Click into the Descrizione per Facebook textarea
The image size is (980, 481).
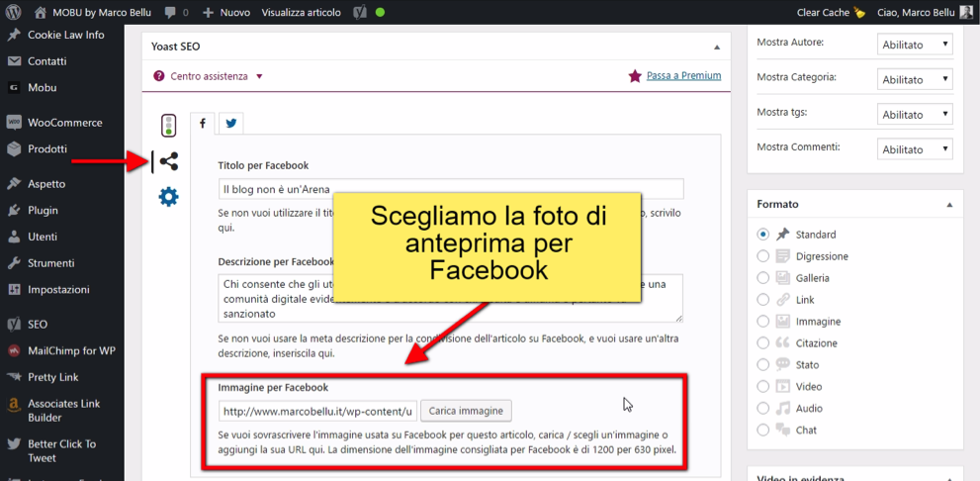[451, 298]
